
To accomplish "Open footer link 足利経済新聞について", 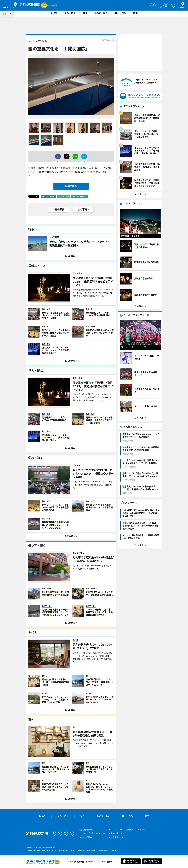I will pyautogui.click(x=90, y=830).
